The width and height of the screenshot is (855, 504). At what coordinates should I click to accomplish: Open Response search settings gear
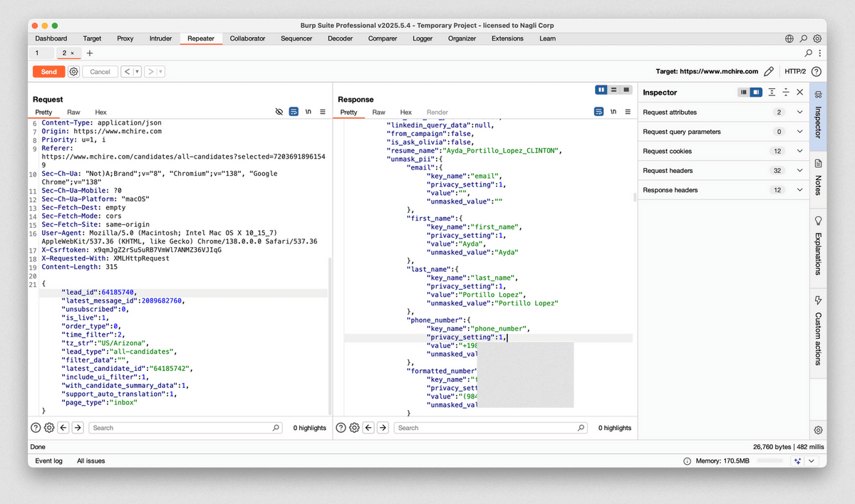(354, 428)
